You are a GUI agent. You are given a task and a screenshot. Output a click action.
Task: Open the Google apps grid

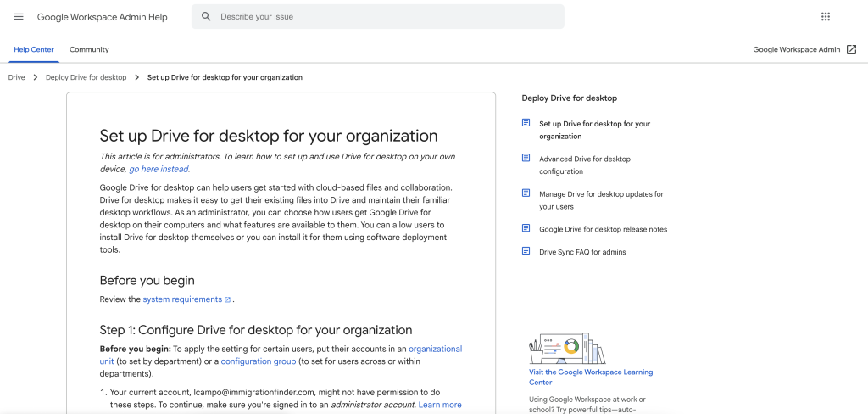coord(826,17)
